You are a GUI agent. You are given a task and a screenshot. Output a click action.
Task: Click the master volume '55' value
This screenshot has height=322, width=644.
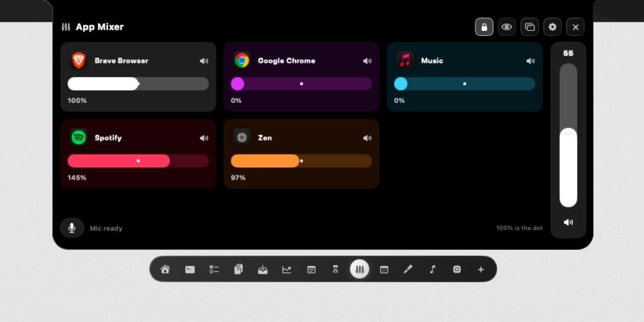tap(569, 53)
